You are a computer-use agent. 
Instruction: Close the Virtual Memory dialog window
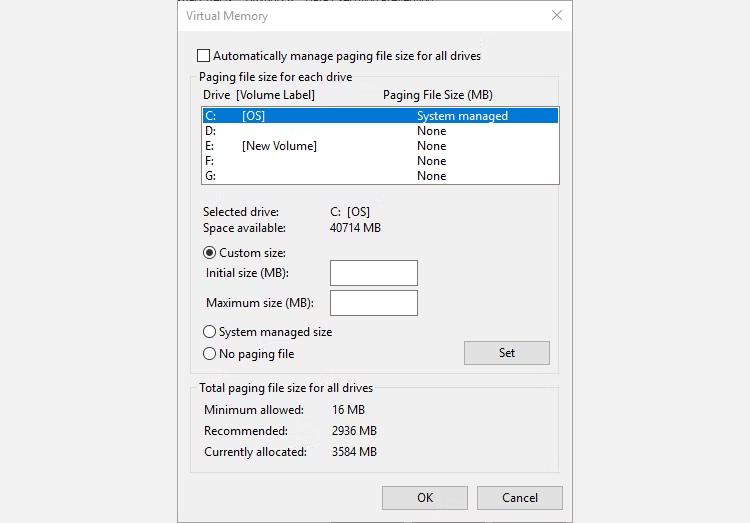point(557,16)
